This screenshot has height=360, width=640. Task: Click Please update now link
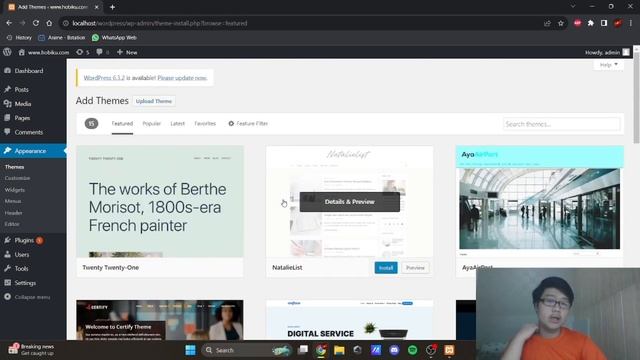pos(182,78)
